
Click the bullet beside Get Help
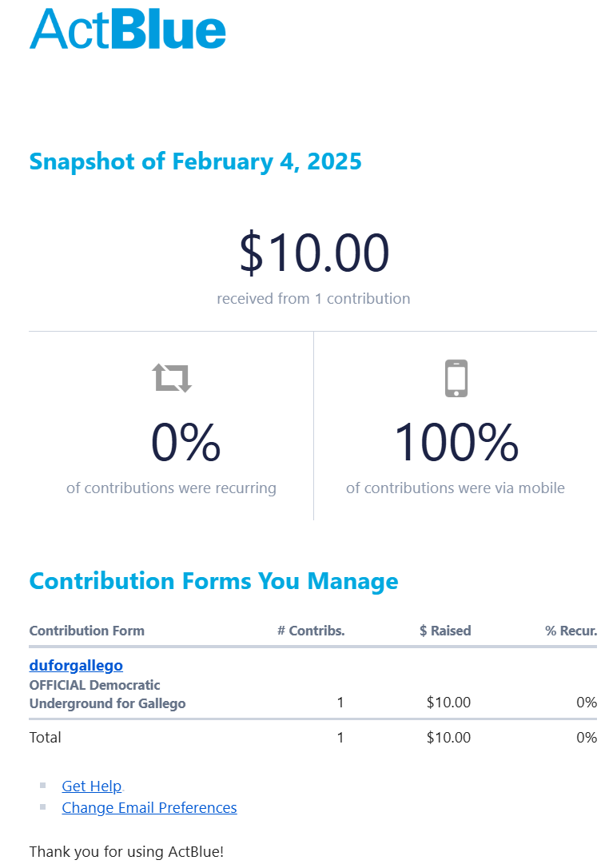pyautogui.click(x=42, y=786)
